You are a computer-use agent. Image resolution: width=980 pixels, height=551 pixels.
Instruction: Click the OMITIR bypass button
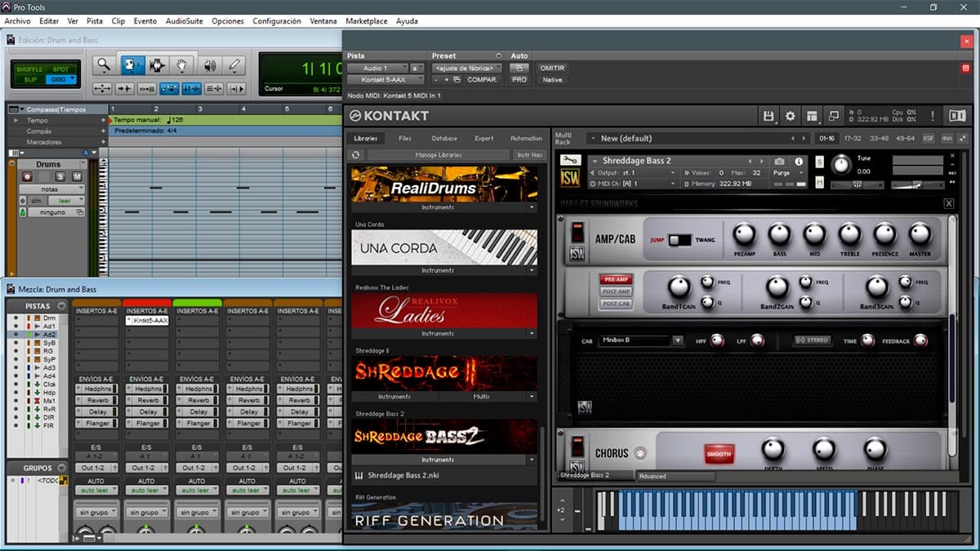(553, 68)
